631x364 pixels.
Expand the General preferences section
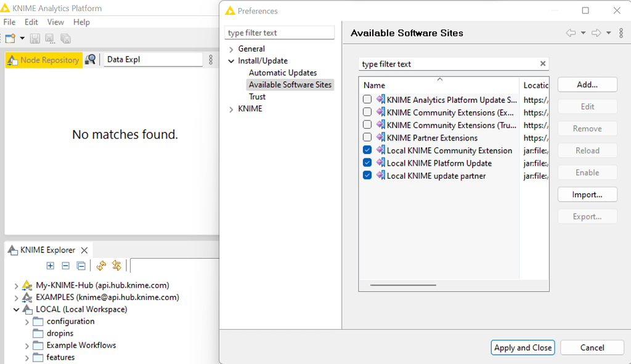tap(232, 49)
